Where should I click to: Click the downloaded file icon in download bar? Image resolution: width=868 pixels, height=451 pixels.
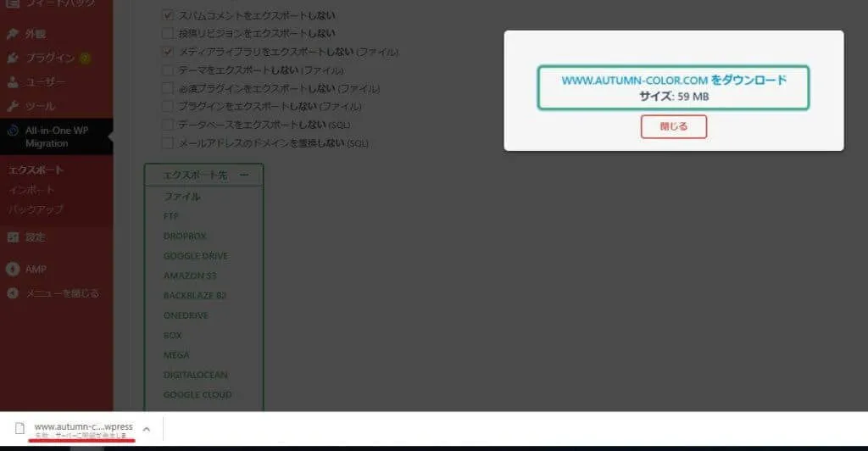19,429
